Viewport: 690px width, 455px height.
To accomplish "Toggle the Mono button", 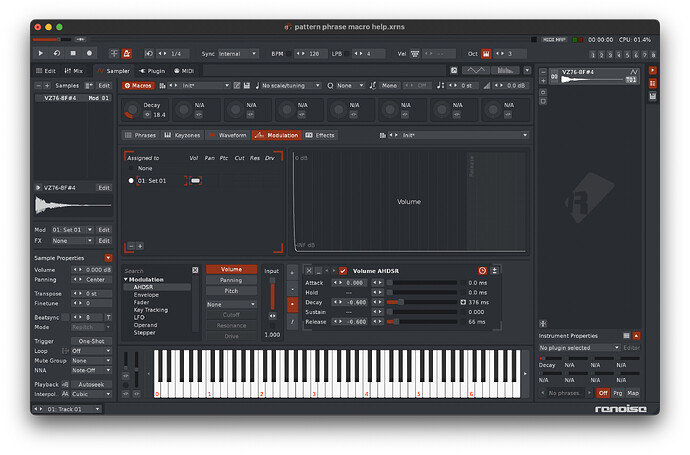I will tap(389, 85).
